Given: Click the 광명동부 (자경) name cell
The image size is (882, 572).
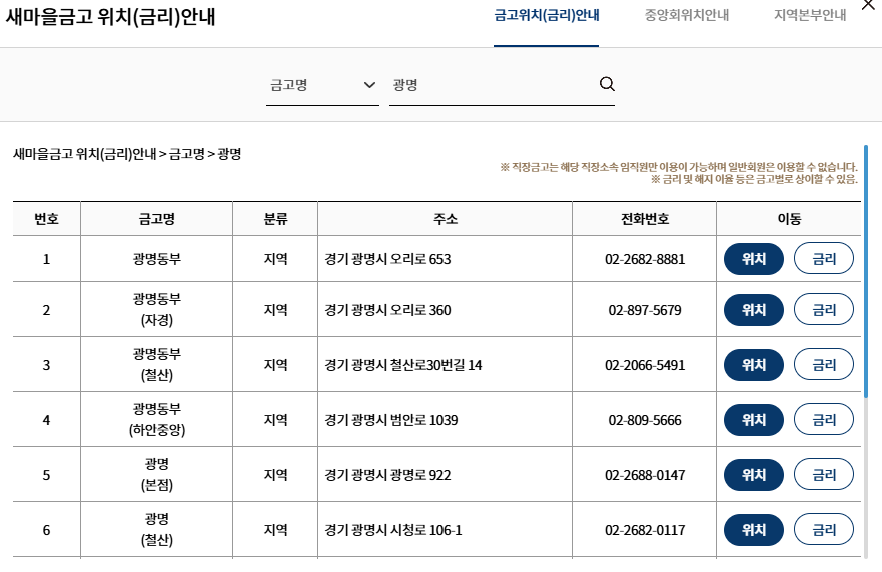Looking at the screenshot, I should [156, 309].
